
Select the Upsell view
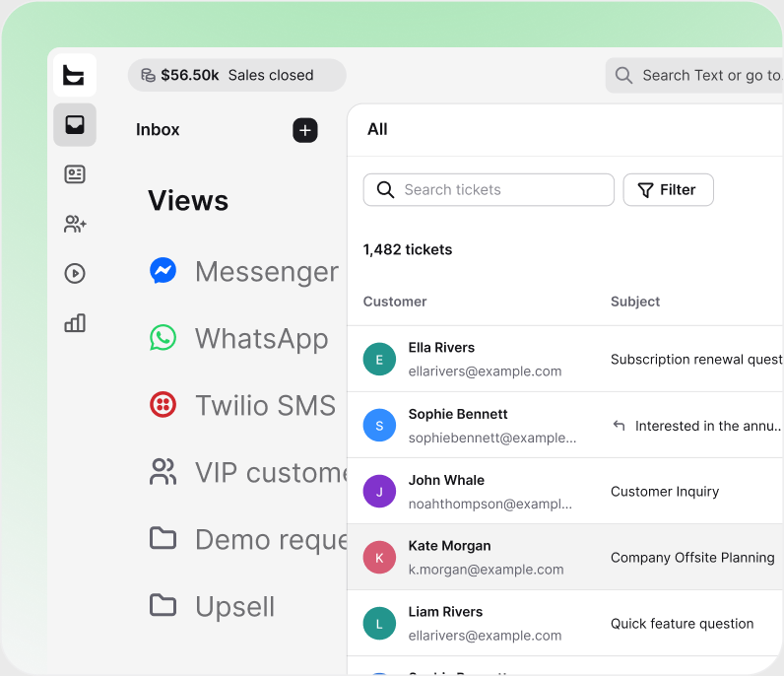tap(213, 606)
